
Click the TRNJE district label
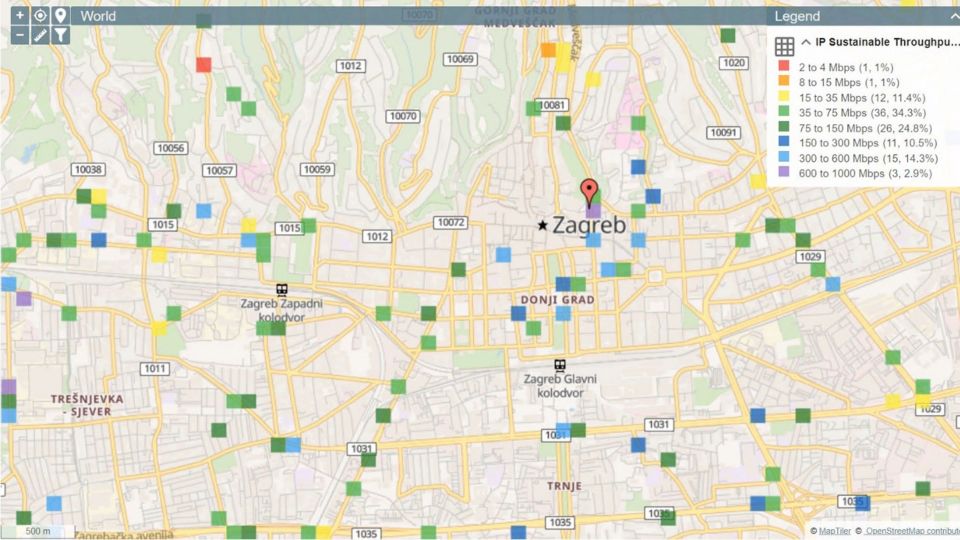pyautogui.click(x=564, y=486)
